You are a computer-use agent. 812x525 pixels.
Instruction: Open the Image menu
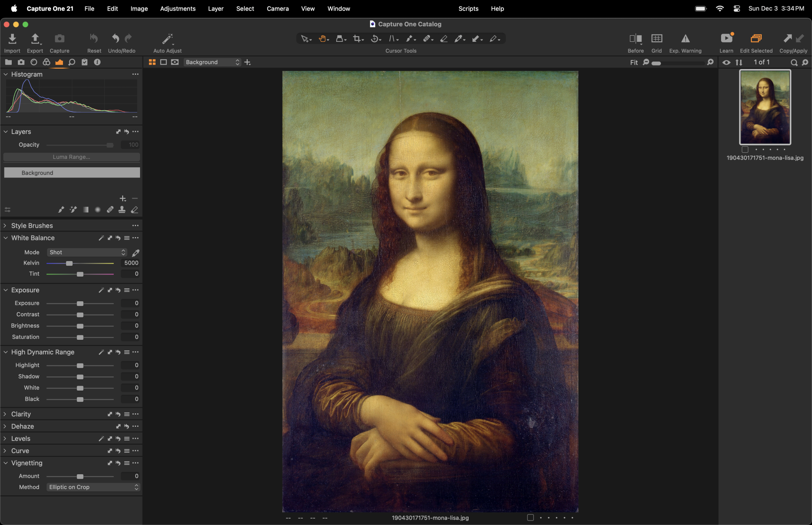coord(139,9)
